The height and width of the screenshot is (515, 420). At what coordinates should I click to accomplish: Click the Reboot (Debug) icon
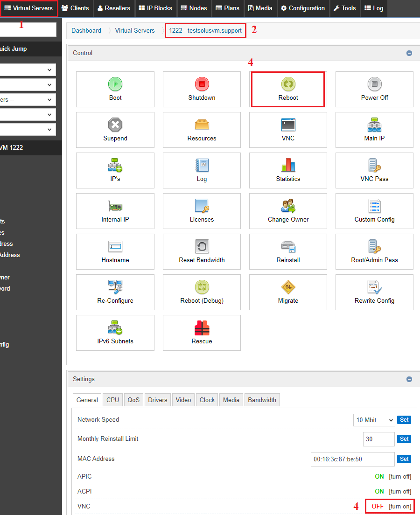tap(202, 287)
